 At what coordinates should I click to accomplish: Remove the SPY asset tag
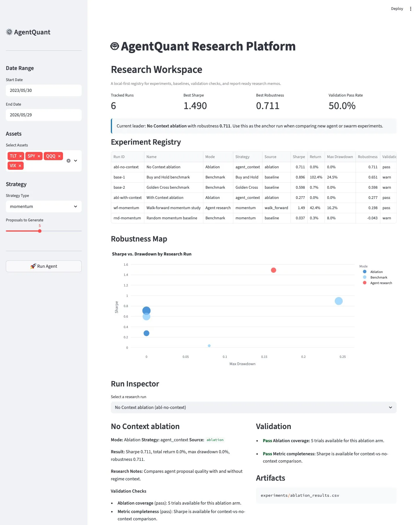click(x=39, y=156)
